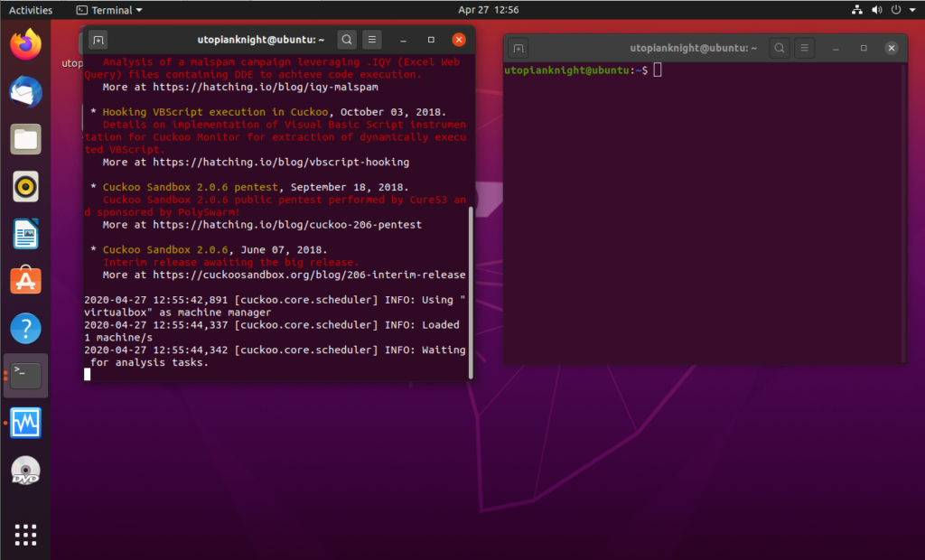Open the hamburger menu of the left terminal
Viewport: 925px width, 560px height.
click(371, 40)
